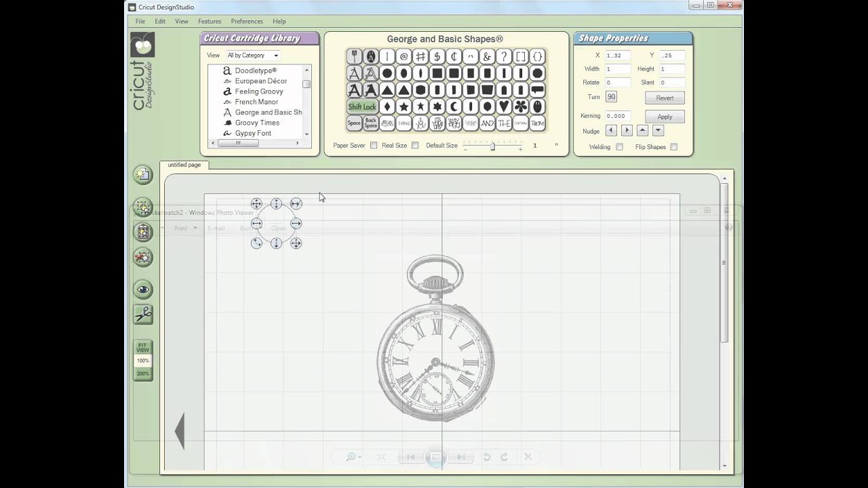Click the Apply button
The width and height of the screenshot is (868, 488).
click(x=665, y=117)
